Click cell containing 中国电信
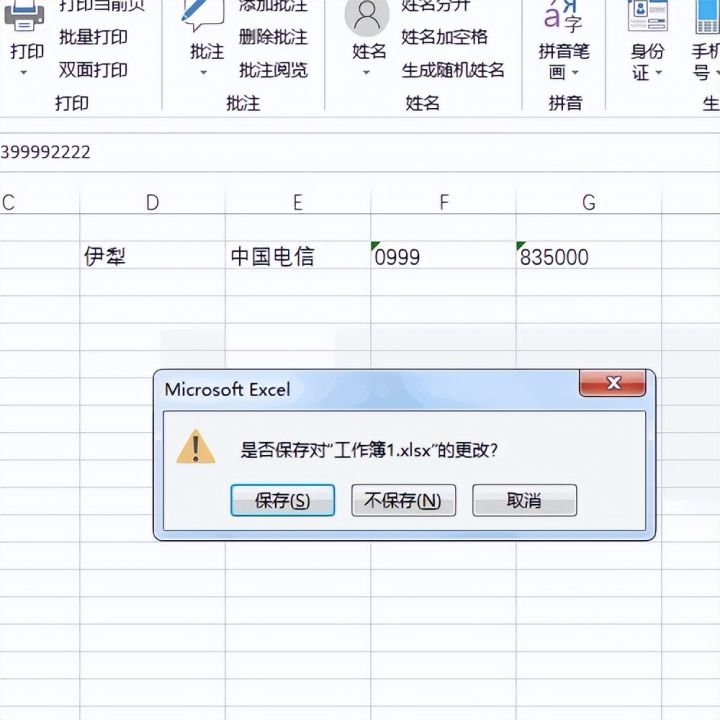This screenshot has width=720, height=720. coord(298,255)
